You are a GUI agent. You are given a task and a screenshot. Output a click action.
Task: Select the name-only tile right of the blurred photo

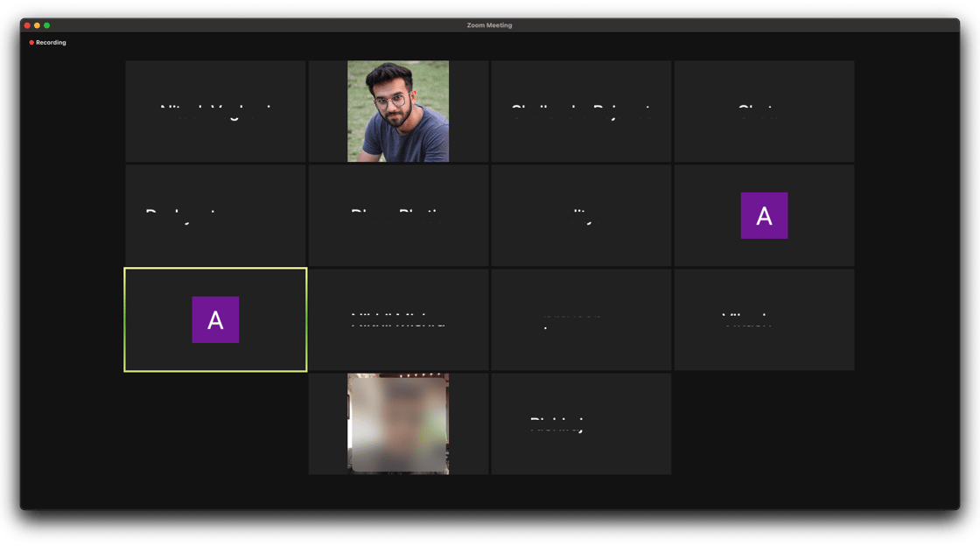coord(581,423)
